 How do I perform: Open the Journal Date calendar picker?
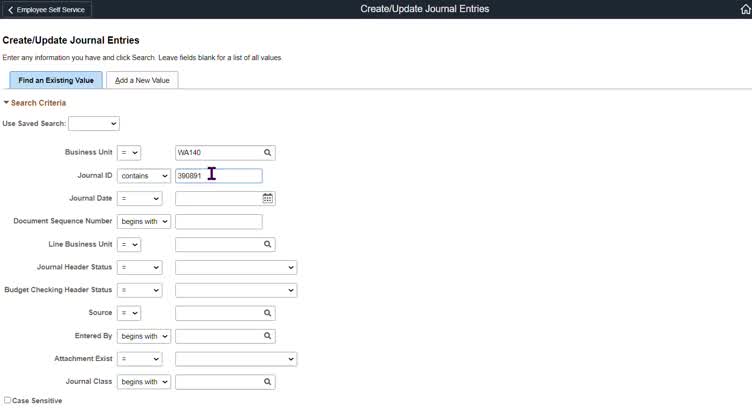(x=268, y=198)
